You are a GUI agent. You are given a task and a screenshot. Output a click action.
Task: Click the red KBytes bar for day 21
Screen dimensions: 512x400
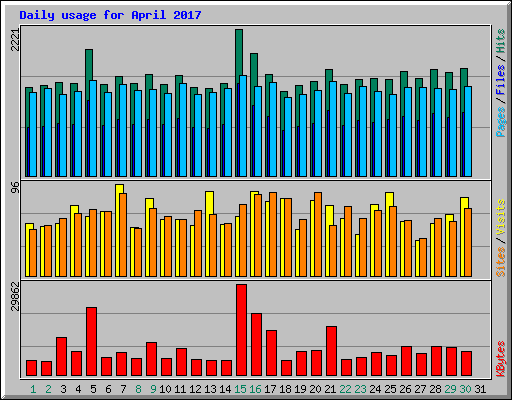(331, 351)
